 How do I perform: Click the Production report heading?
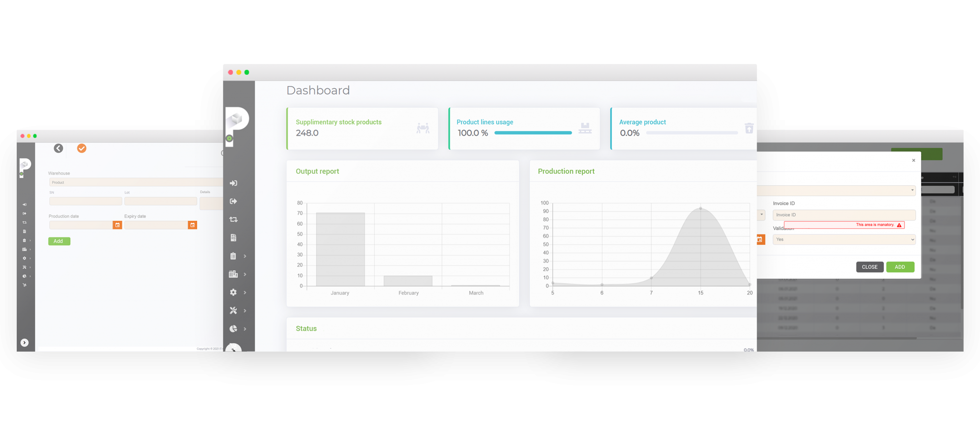(566, 171)
